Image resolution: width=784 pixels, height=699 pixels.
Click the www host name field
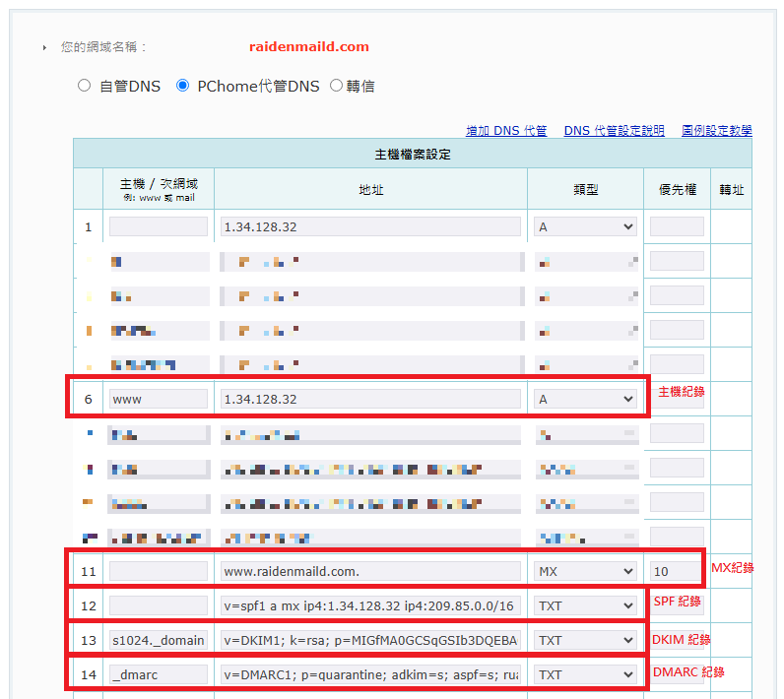point(159,399)
